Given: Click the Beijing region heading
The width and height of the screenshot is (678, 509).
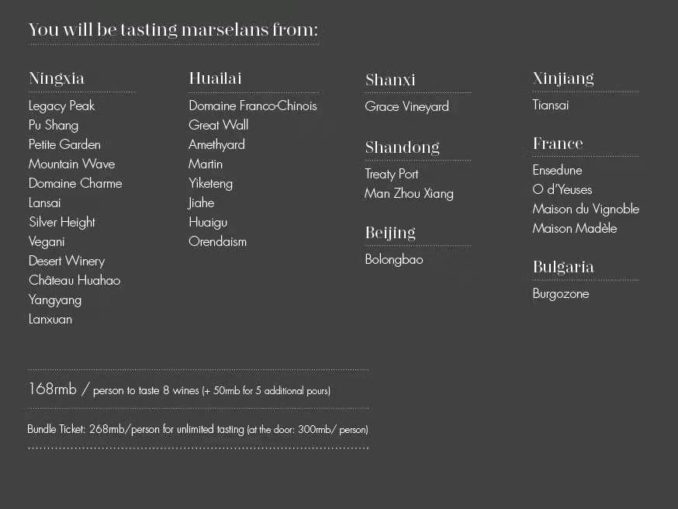Looking at the screenshot, I should click(x=390, y=233).
